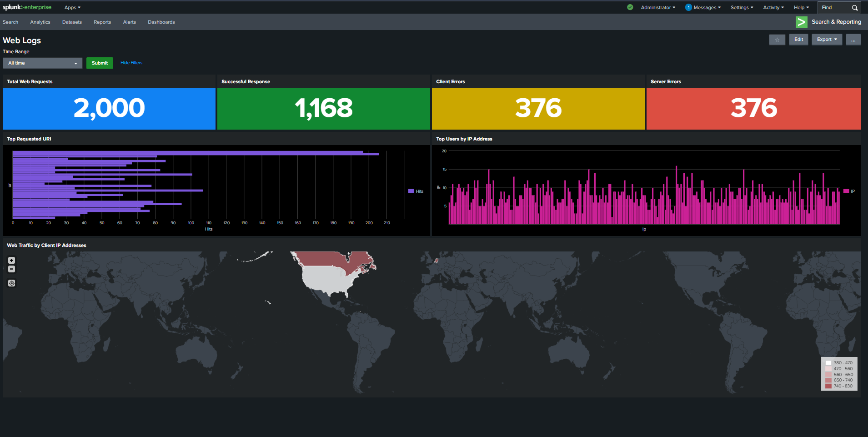Open the Splunk Enterprise home logo

[x=27, y=7]
